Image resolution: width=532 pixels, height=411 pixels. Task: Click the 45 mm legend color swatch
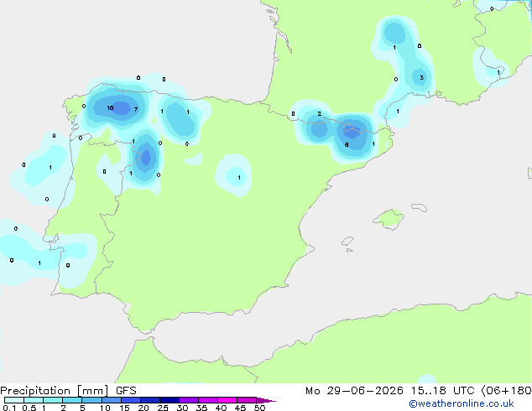(247, 400)
